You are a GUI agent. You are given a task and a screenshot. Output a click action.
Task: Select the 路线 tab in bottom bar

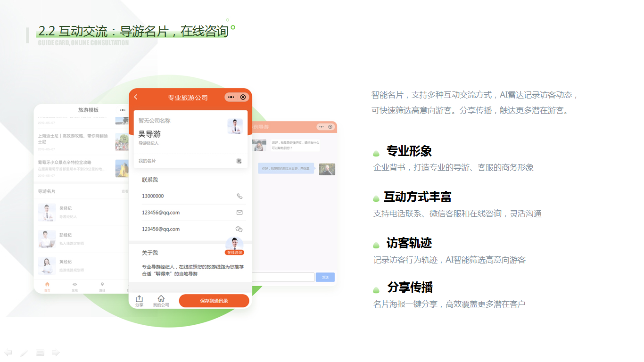pos(102,287)
